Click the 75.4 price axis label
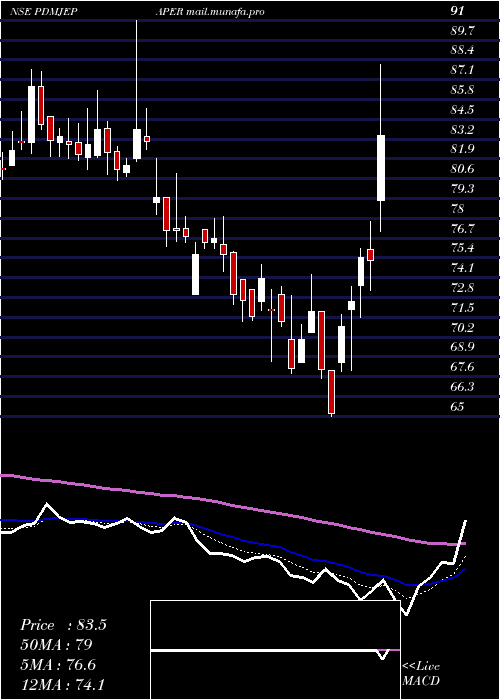Screen dimensions: 500x700 tap(462, 248)
